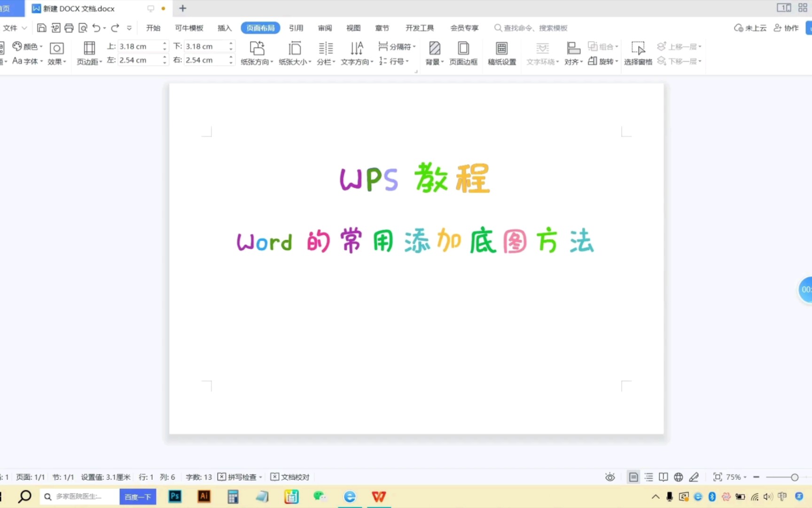Viewport: 812px width, 508px height.
Task: Open the Review (审阅) ribbon tab
Action: 325,28
